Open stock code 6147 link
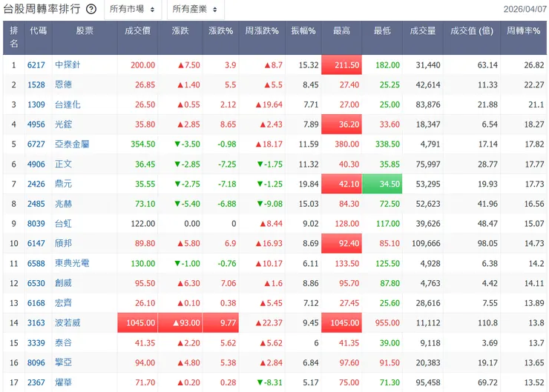Viewport: 549px width, 392px height. (36, 243)
